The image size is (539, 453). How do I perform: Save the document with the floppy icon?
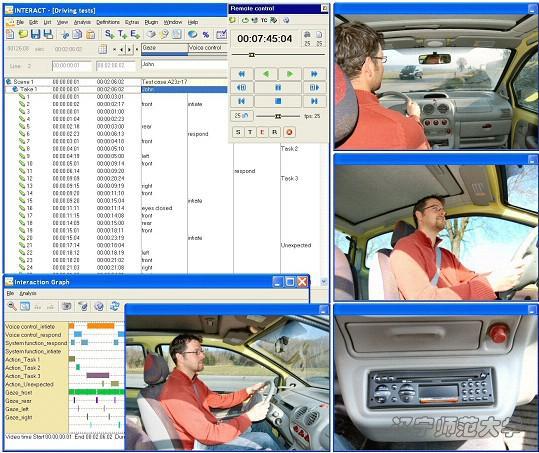[x=36, y=34]
